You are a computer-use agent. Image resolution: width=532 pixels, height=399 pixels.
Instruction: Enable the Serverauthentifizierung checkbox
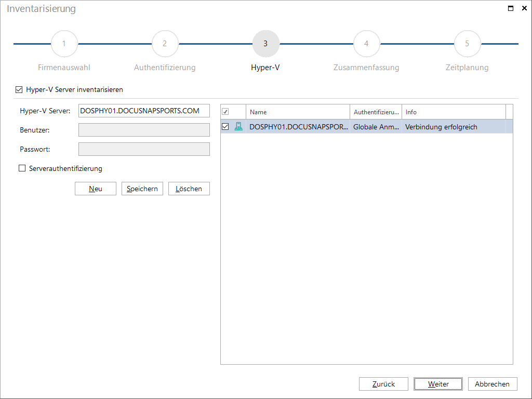(x=22, y=168)
